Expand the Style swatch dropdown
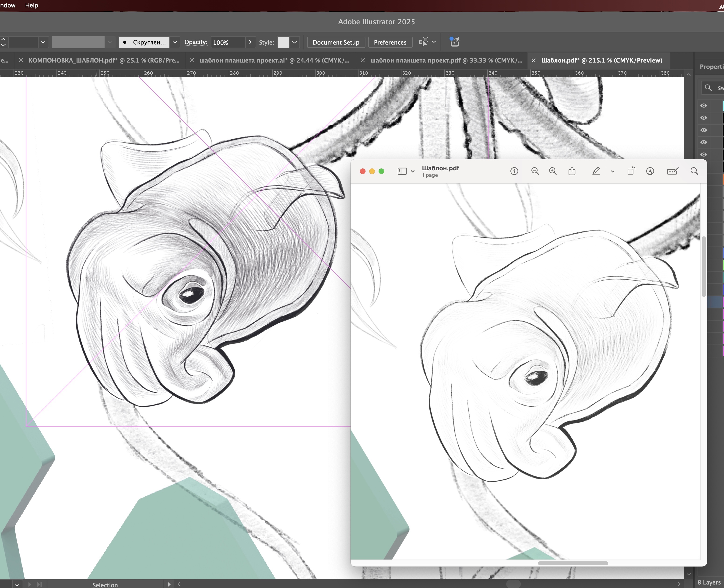 (294, 42)
